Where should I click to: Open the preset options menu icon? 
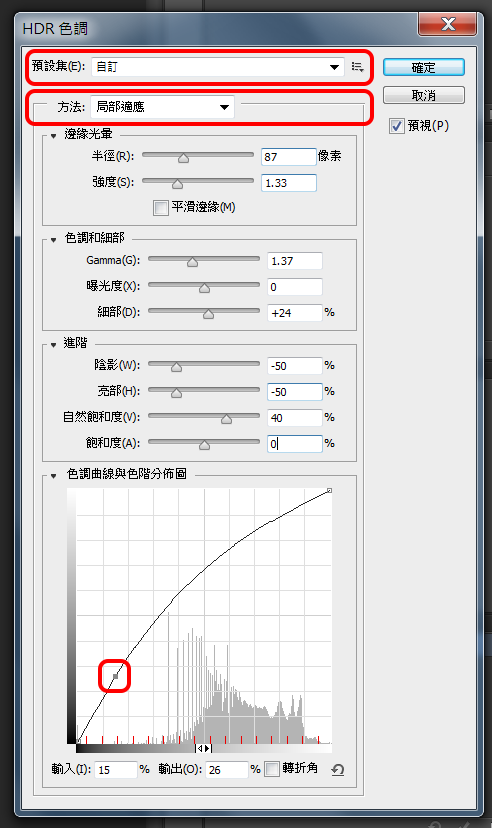pos(357,67)
